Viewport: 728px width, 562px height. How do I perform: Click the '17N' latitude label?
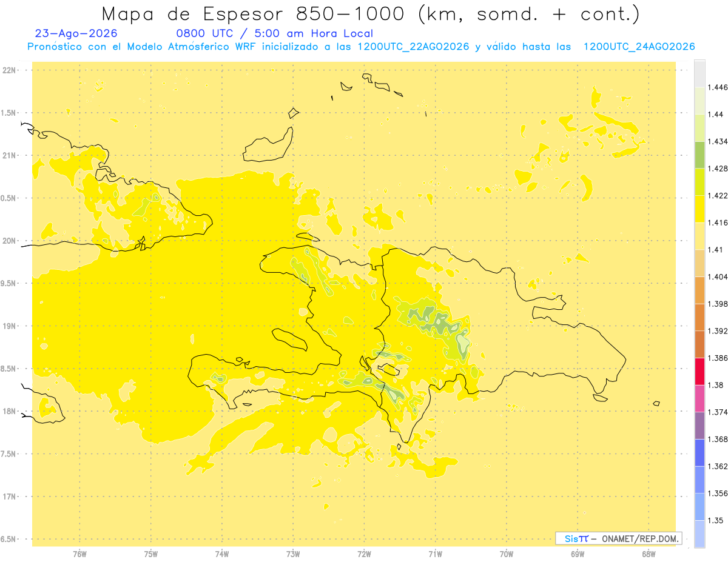[10, 497]
